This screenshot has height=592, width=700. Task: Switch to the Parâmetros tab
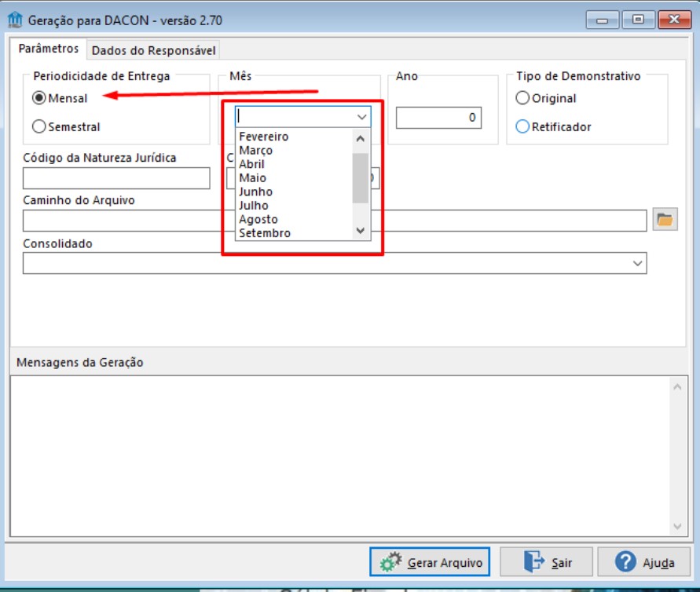click(x=48, y=48)
